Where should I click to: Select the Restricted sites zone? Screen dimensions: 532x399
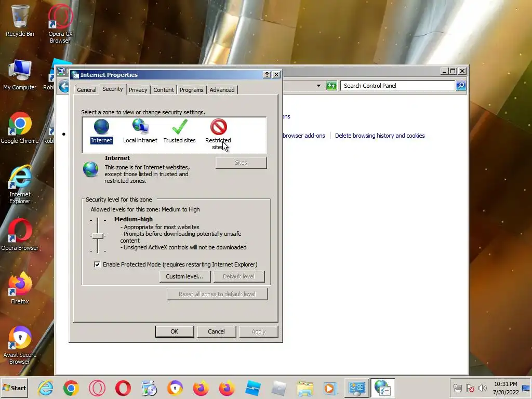tap(218, 134)
